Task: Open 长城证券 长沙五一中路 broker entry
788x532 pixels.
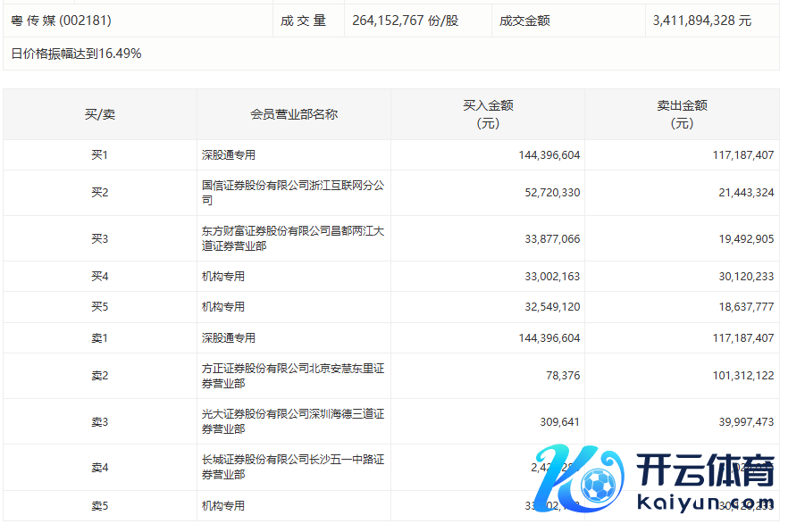Action: (x=293, y=467)
